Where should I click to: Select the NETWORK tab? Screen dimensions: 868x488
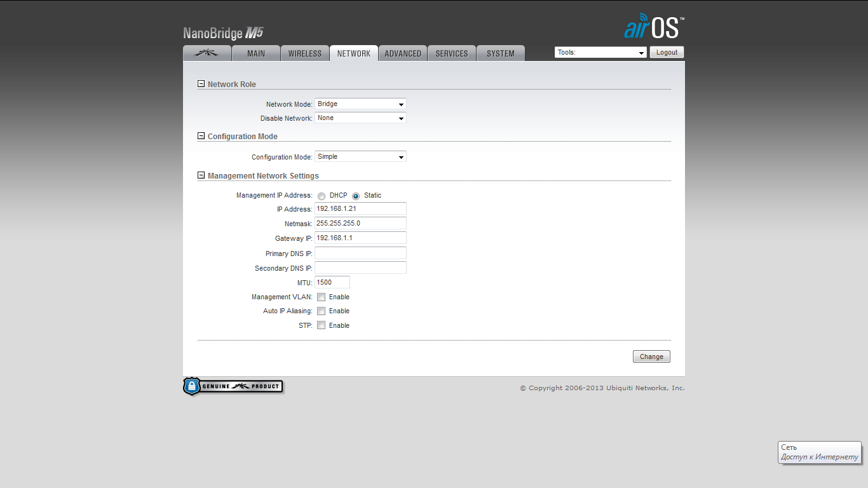(x=354, y=53)
